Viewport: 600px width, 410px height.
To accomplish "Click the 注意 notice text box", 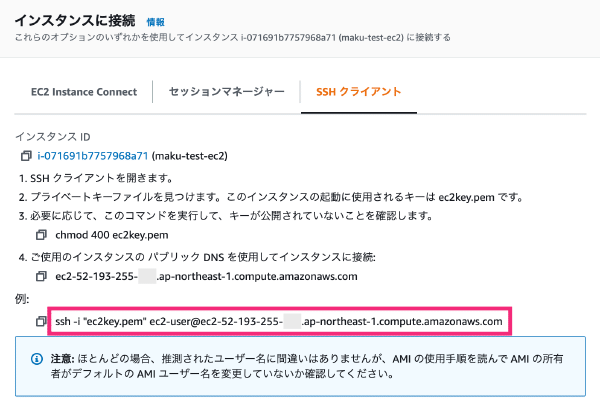I will pos(300,366).
